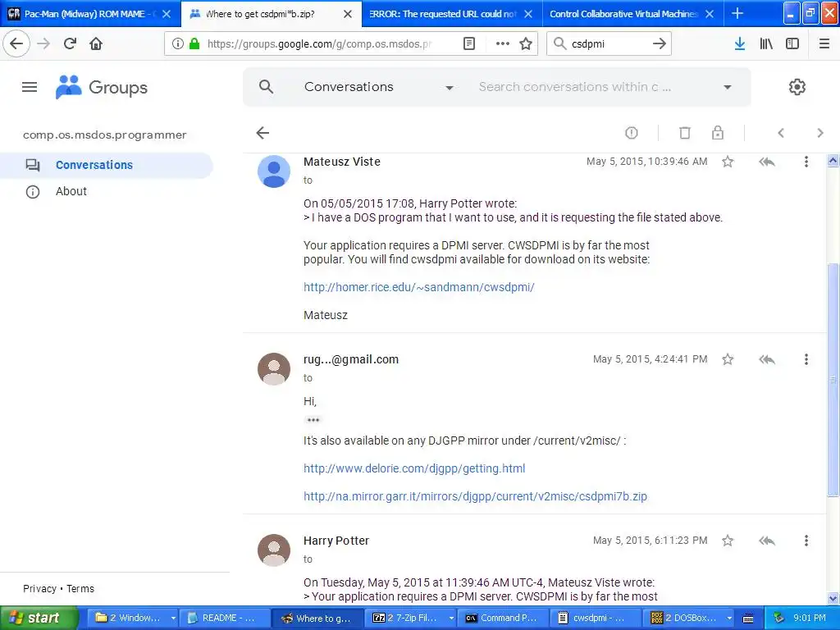Click Mateusz Viste's profile avatar
The width and height of the screenshot is (840, 630).
(x=274, y=171)
